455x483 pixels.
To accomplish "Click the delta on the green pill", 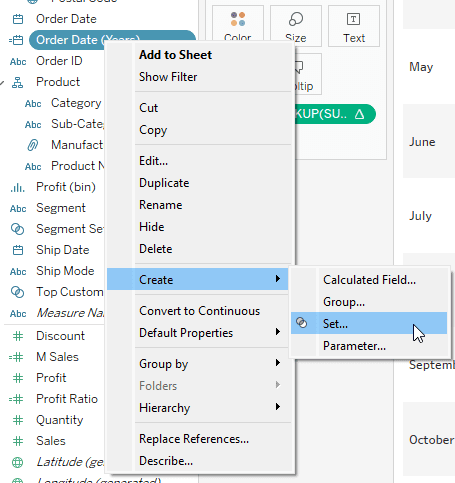I will (x=359, y=114).
